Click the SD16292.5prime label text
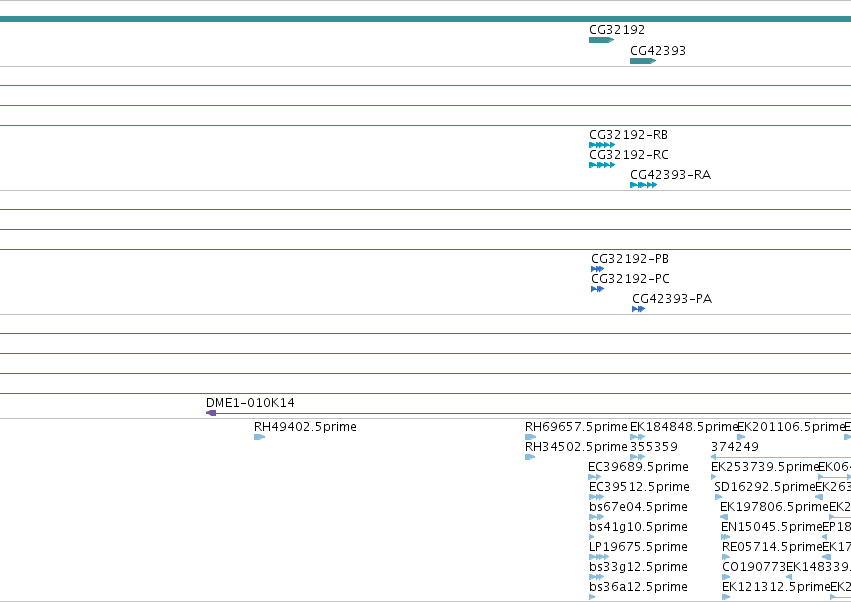 (765, 487)
